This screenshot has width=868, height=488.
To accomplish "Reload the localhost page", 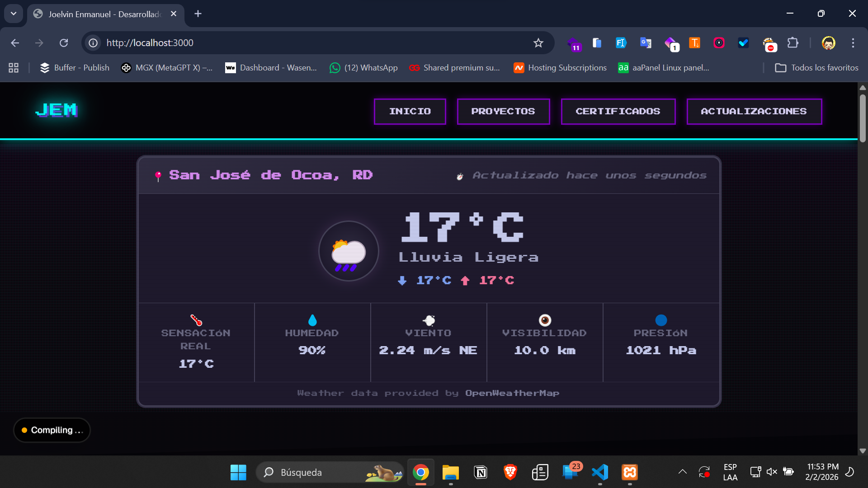I will [64, 43].
